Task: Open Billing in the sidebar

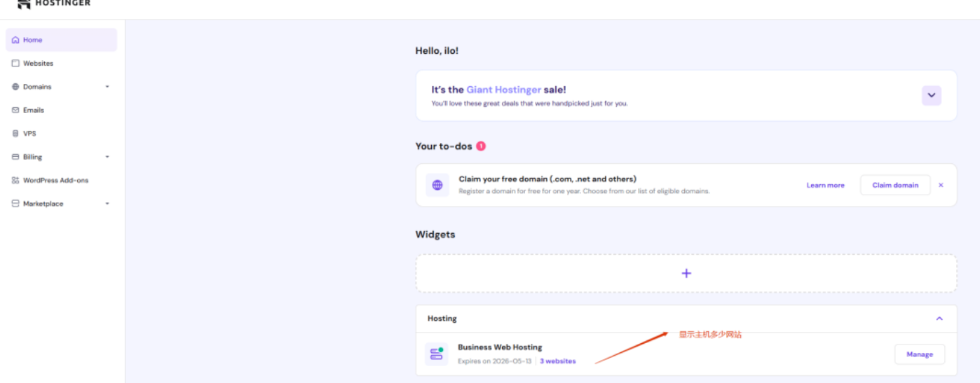Action: pyautogui.click(x=61, y=157)
